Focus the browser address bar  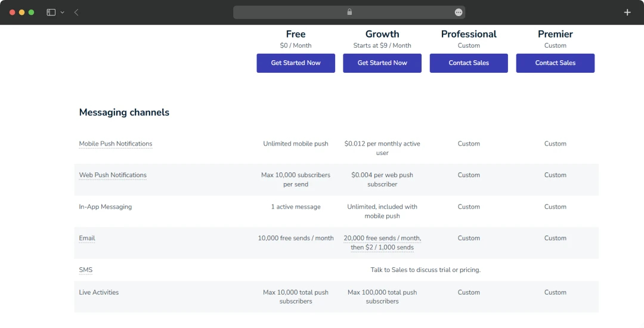tap(349, 13)
